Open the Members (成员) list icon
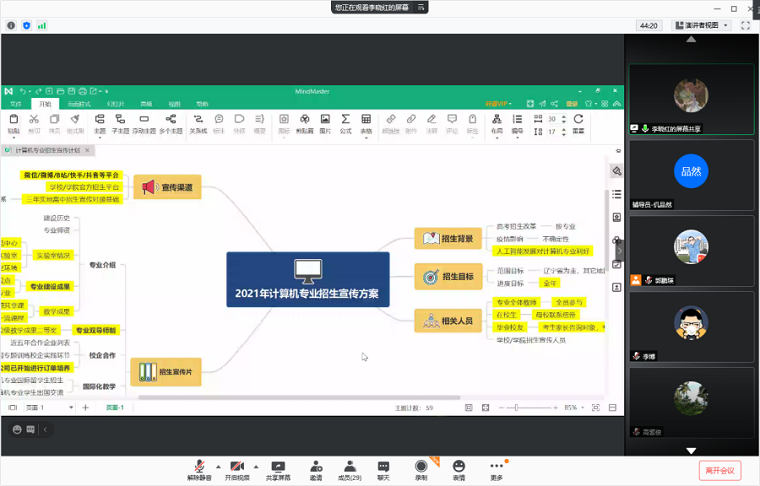 coord(348,466)
